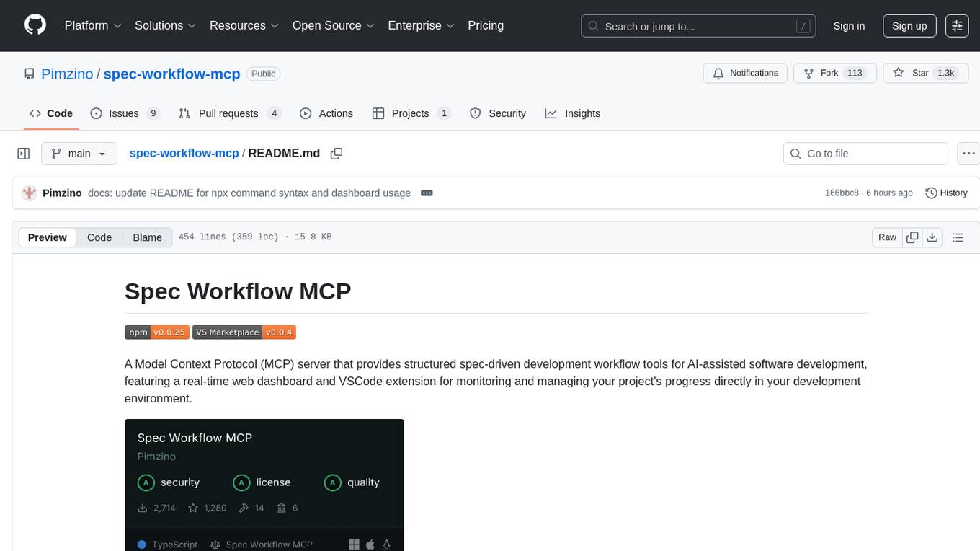The width and height of the screenshot is (980, 551).
Task: Switch to the Insights tab
Action: point(573,113)
